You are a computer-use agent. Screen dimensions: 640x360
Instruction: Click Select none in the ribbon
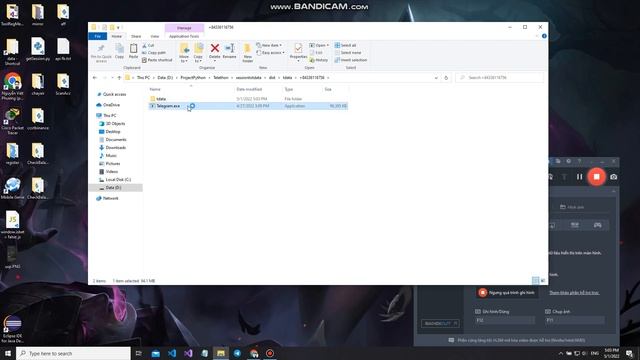pos(348,53)
